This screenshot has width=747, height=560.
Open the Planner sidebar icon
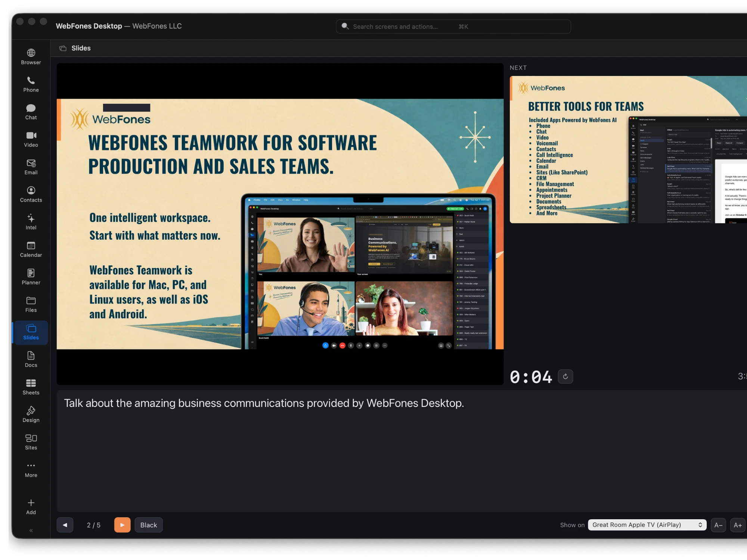pyautogui.click(x=31, y=277)
